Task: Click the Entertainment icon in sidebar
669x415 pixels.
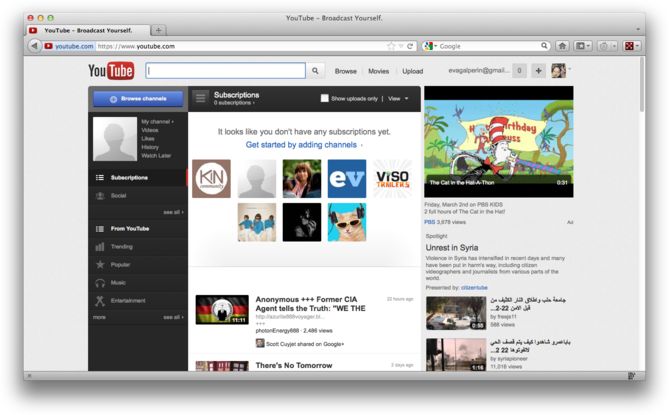Action: [100, 300]
